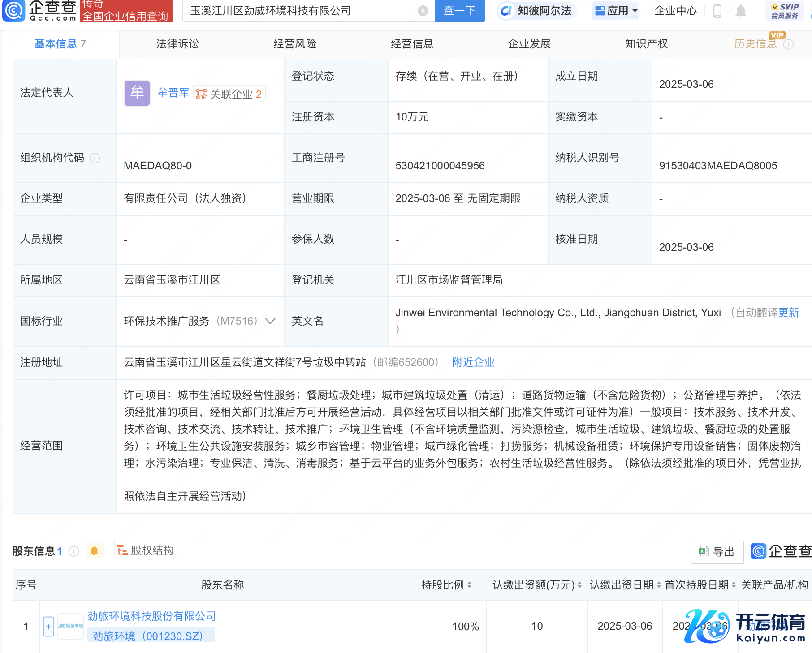The width and height of the screenshot is (812, 653).
Task: Click the company name search field
Action: click(x=300, y=11)
